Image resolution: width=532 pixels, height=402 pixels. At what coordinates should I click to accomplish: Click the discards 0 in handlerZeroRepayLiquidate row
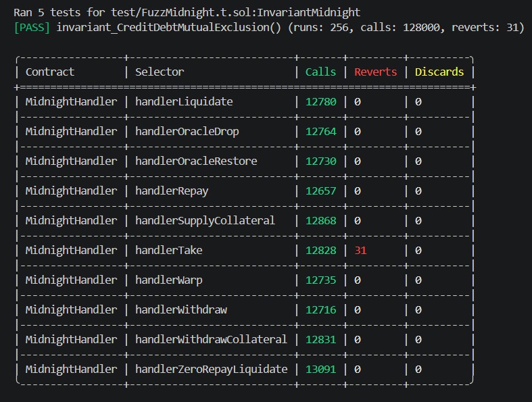pyautogui.click(x=418, y=369)
